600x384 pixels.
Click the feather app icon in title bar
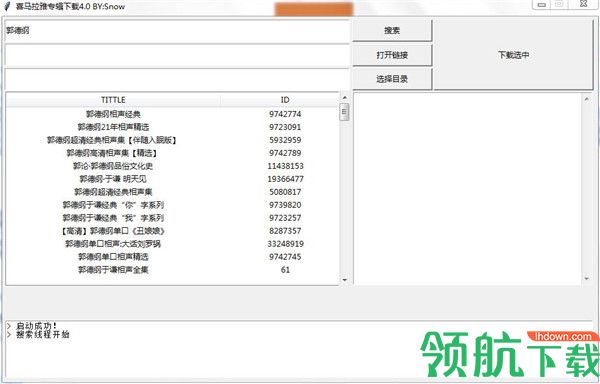[7, 7]
